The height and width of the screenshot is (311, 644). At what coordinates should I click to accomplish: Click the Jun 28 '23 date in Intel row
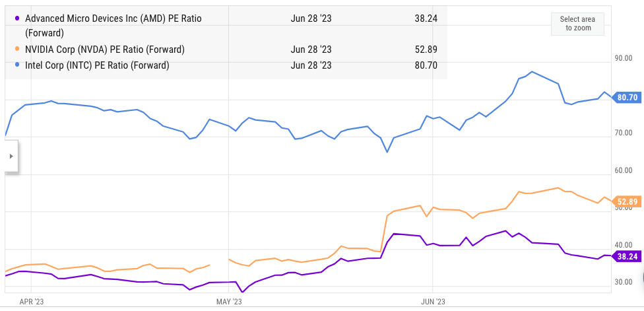pyautogui.click(x=311, y=65)
